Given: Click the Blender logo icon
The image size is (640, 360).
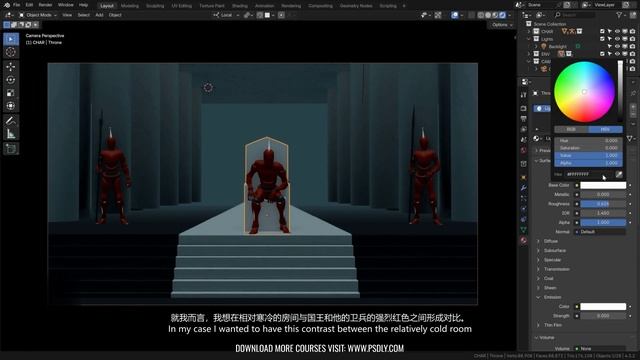Looking at the screenshot, I should [x=7, y=5].
